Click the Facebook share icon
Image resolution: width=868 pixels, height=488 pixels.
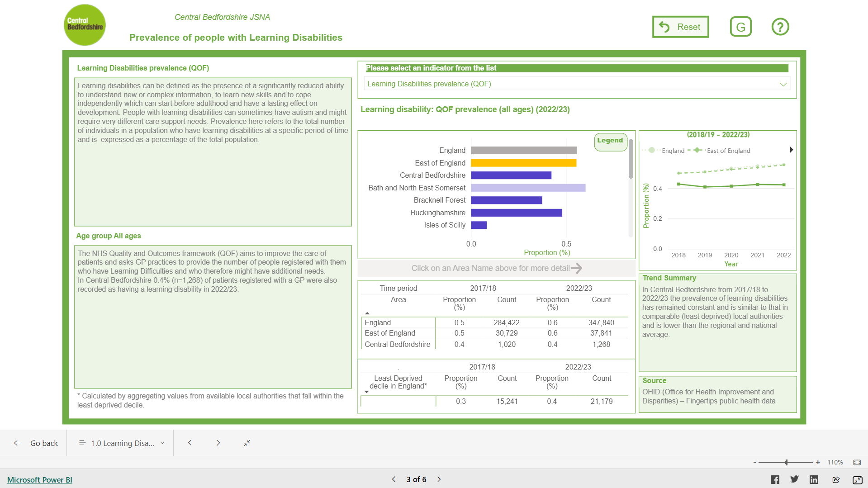pos(775,479)
